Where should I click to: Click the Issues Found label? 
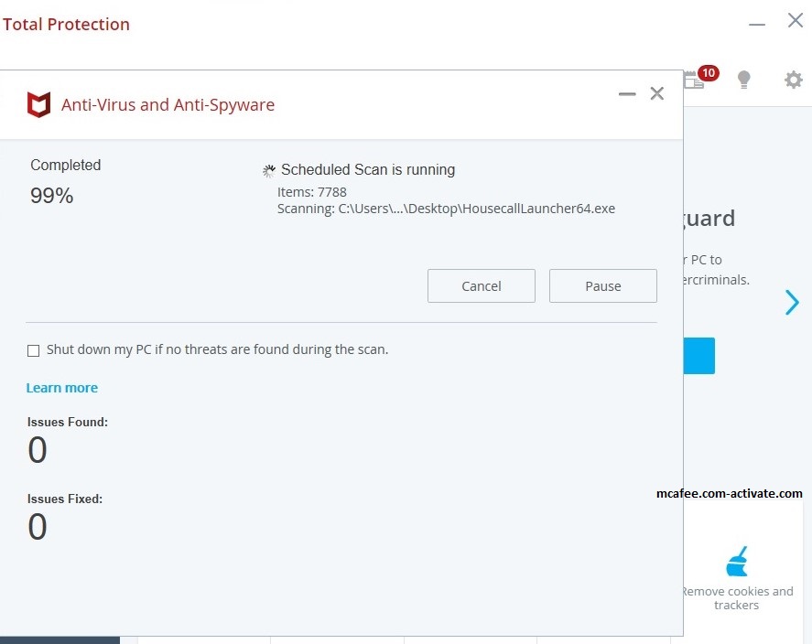[68, 422]
